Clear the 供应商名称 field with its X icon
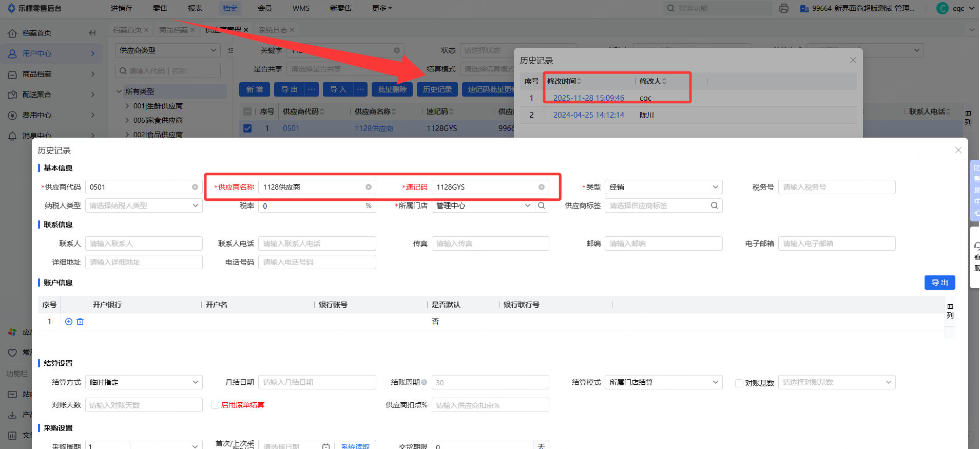 point(369,187)
